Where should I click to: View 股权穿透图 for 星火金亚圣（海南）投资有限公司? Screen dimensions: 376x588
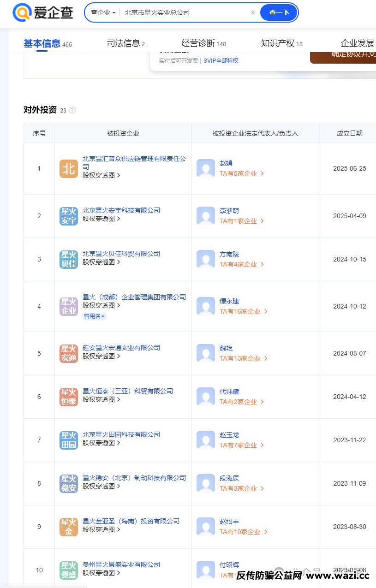(101, 529)
